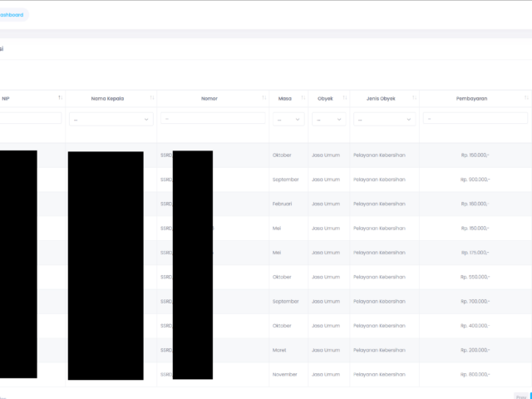532x399 pixels.
Task: Click Jasa Umum in the Maret row
Action: point(326,350)
